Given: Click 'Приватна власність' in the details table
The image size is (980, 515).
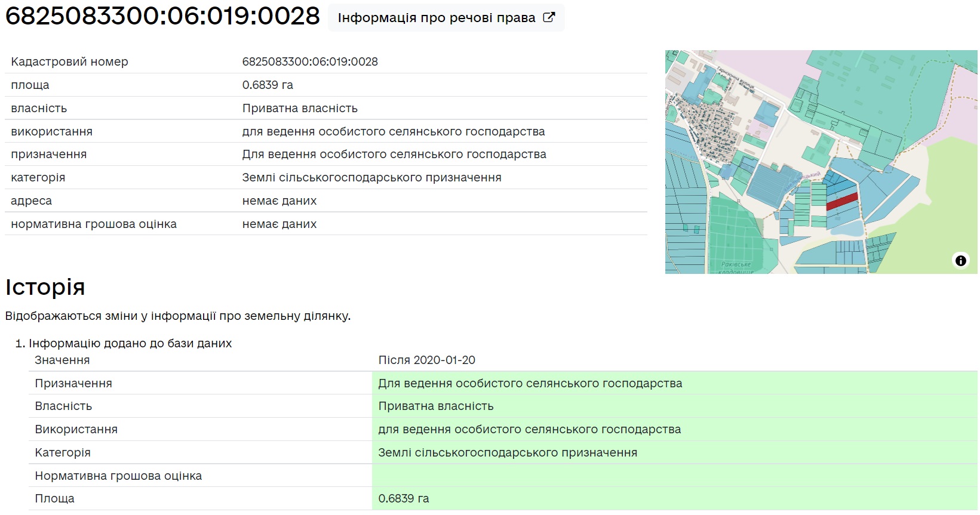Looking at the screenshot, I should (x=300, y=108).
